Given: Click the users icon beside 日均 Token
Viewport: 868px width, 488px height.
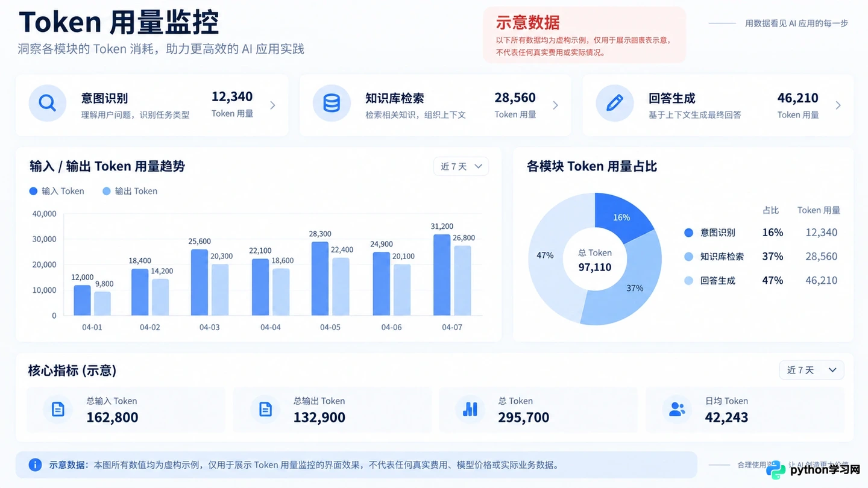Looking at the screenshot, I should [x=677, y=410].
